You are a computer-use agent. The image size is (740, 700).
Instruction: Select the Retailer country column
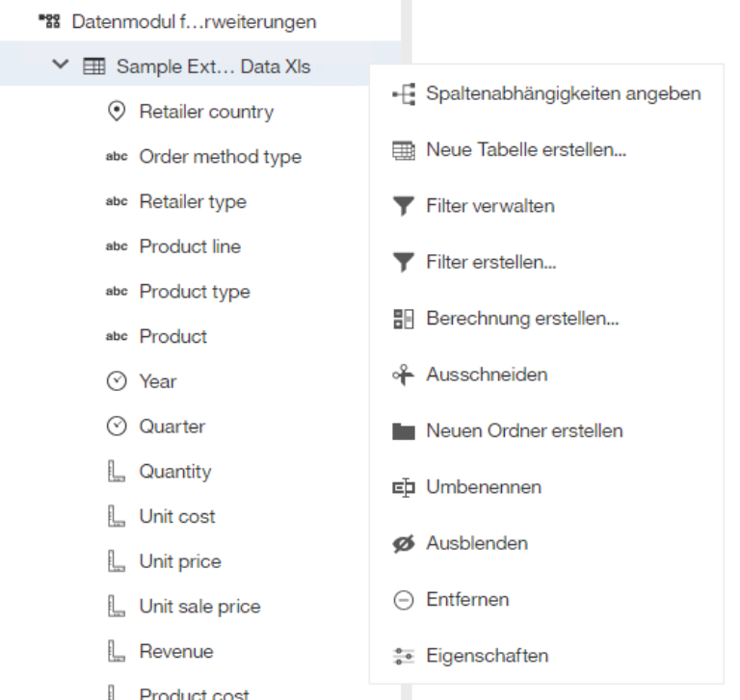pyautogui.click(x=206, y=112)
